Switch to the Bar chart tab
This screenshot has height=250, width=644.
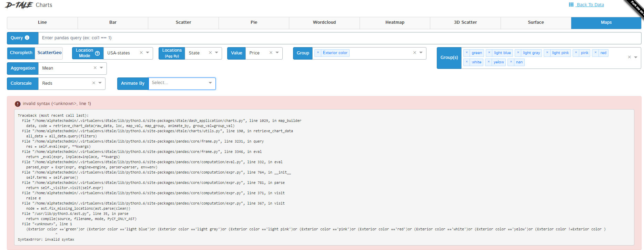click(113, 23)
